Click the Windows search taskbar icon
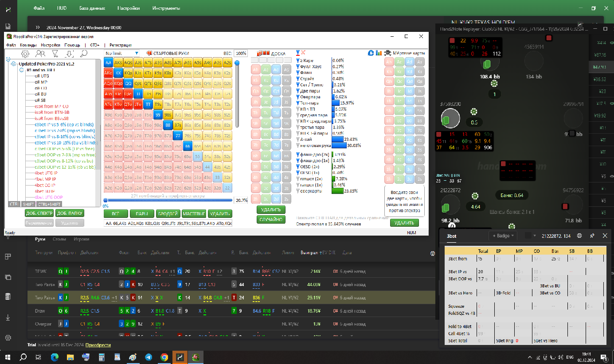The width and height of the screenshot is (614, 364). point(23,356)
